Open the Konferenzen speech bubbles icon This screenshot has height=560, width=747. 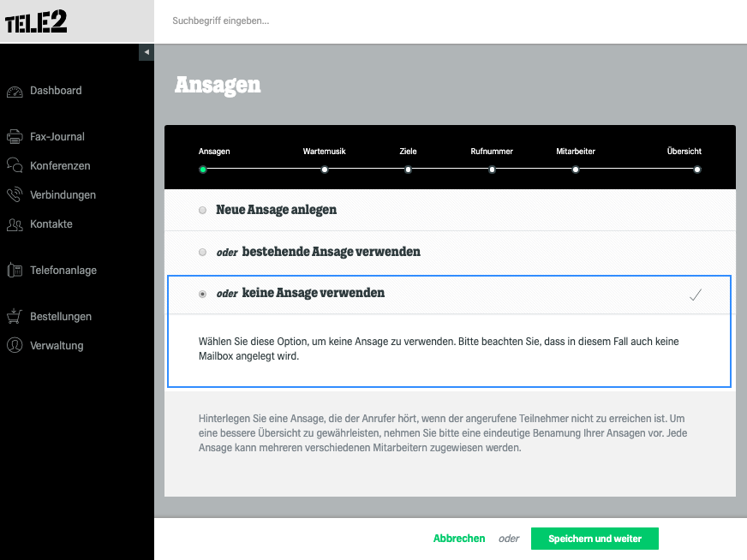coord(15,165)
